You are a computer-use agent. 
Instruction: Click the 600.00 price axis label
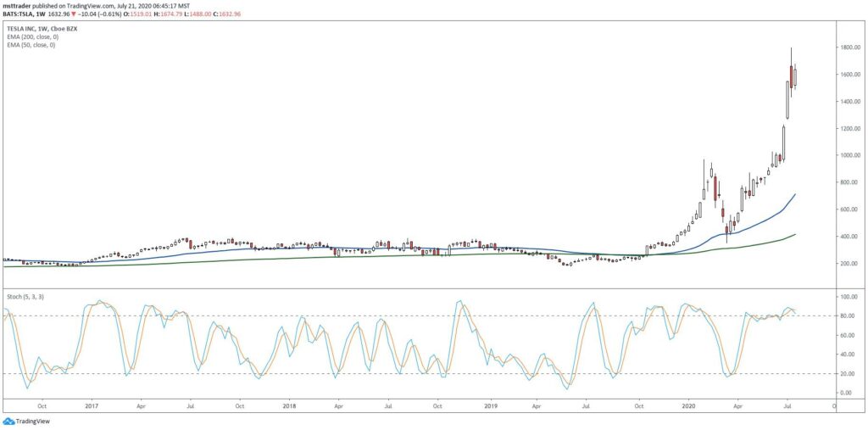point(848,209)
